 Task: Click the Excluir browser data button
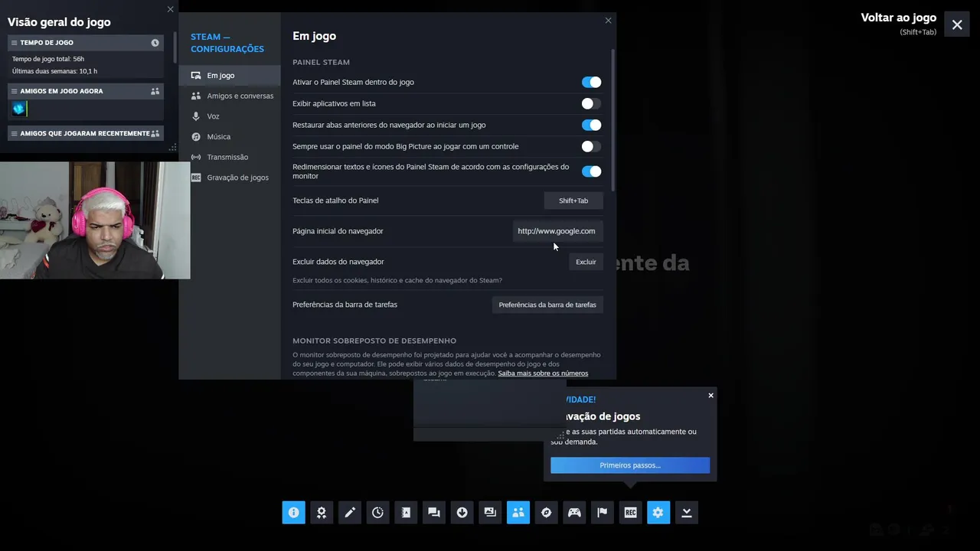click(x=586, y=262)
